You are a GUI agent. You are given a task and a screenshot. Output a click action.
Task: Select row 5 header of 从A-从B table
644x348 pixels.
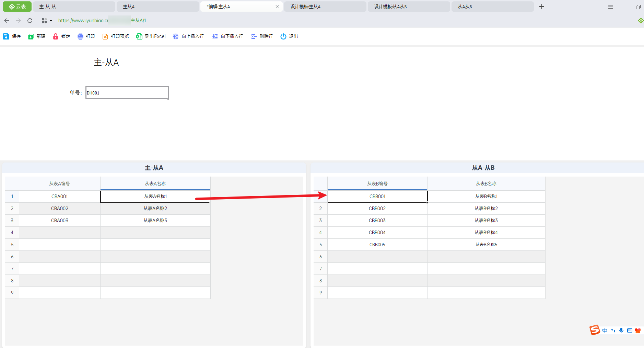click(x=320, y=245)
